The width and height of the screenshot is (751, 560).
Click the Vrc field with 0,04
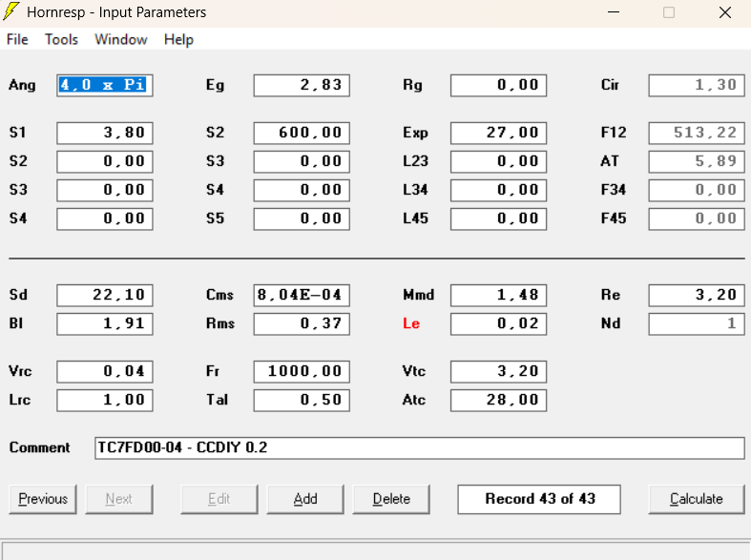105,372
